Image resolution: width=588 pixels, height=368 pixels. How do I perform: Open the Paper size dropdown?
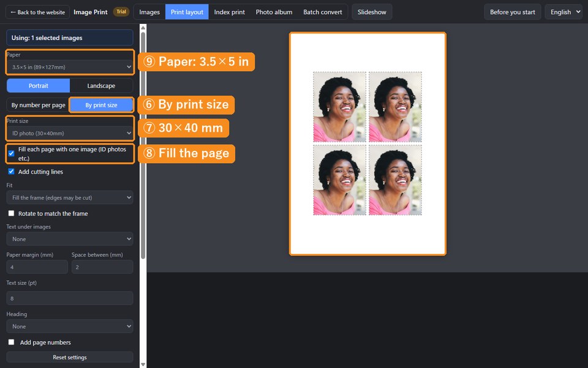coord(70,67)
